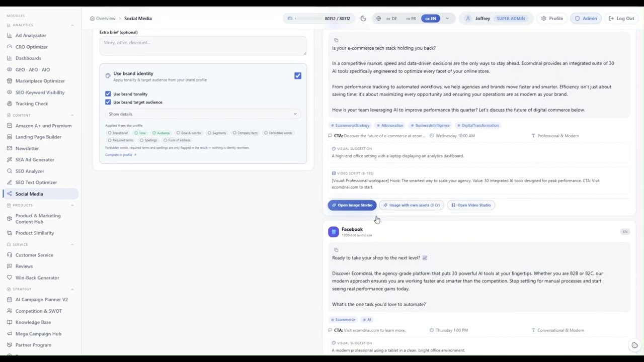This screenshot has width=644, height=362.
Task: Uncheck Use brand tonality
Action: pyautogui.click(x=108, y=94)
